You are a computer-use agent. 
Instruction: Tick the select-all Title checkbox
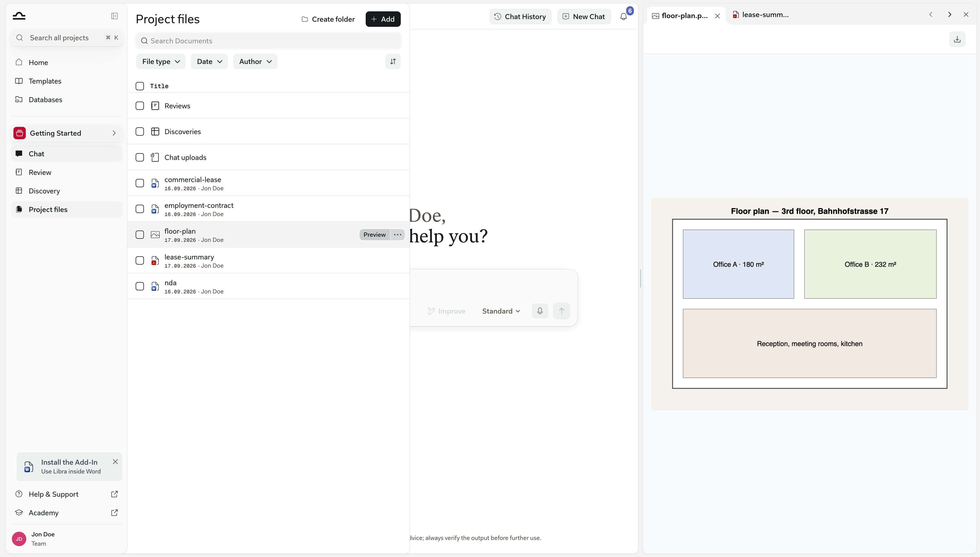click(140, 86)
